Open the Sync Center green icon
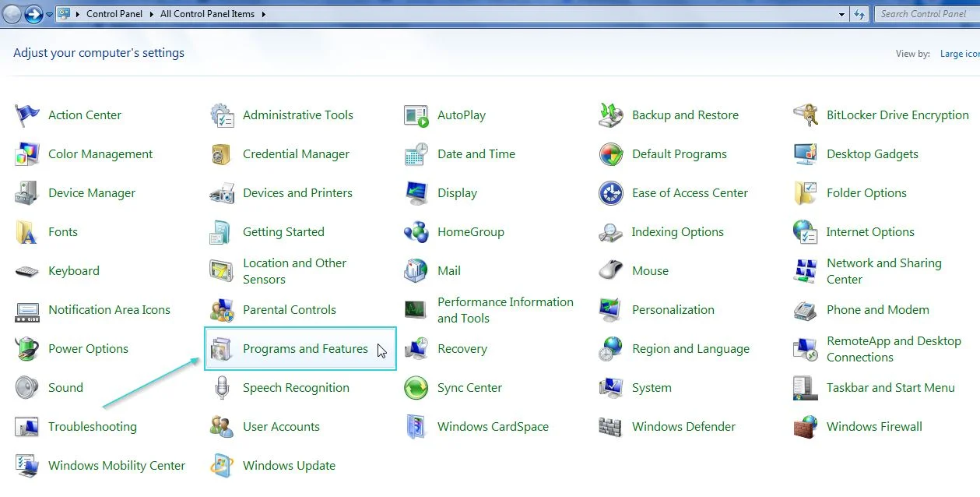Viewport: 980px width, 497px height. [x=416, y=388]
